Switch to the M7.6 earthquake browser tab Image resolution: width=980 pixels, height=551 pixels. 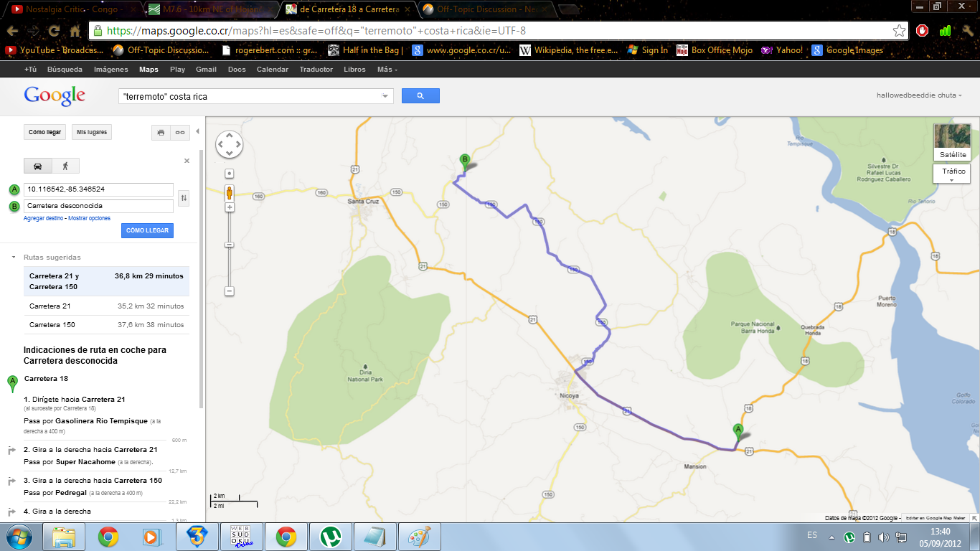click(x=209, y=9)
